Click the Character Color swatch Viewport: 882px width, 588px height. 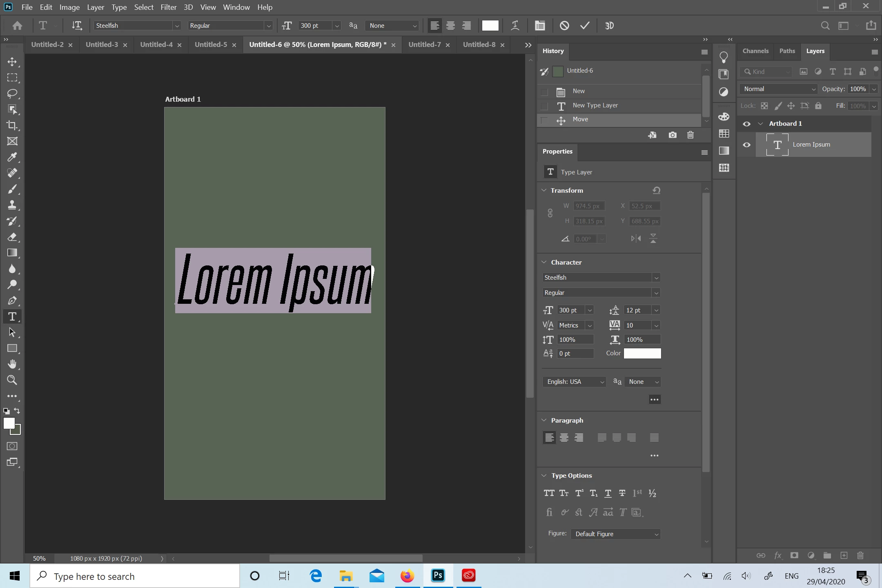pos(642,354)
